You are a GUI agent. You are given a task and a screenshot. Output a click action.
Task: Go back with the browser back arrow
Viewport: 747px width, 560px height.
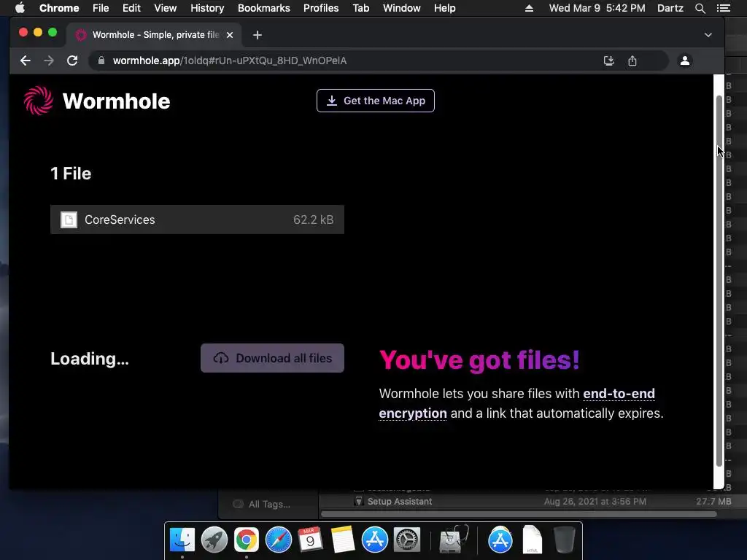[x=26, y=61]
